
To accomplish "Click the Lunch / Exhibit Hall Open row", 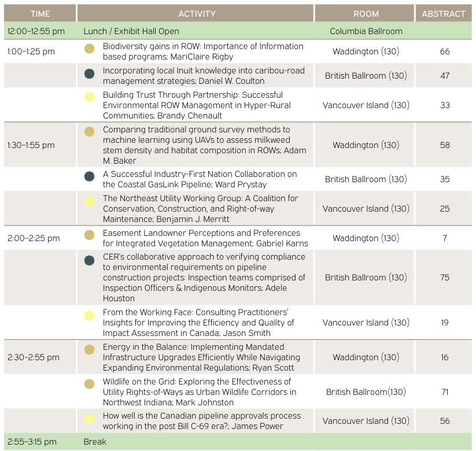I will coord(131,31).
